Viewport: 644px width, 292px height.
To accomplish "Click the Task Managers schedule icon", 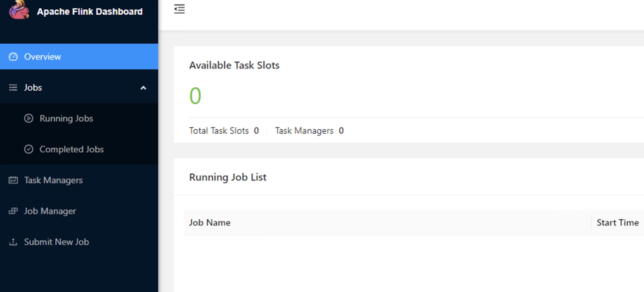I will (13, 180).
